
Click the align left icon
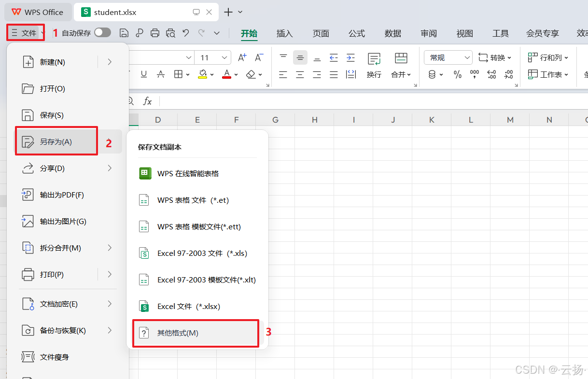pos(283,74)
